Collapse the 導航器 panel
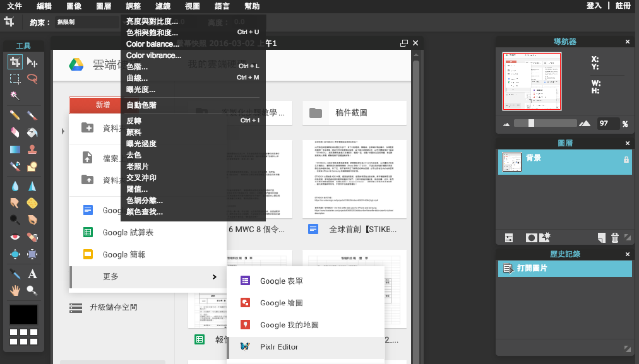The width and height of the screenshot is (639, 364). click(628, 42)
